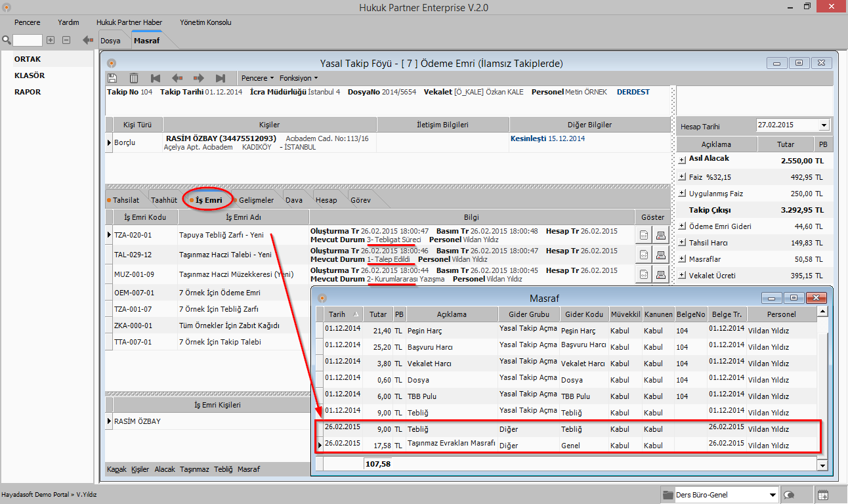Open the Hesap Tarihi date dropdown
Image resolution: width=848 pixels, height=504 pixels.
click(824, 125)
